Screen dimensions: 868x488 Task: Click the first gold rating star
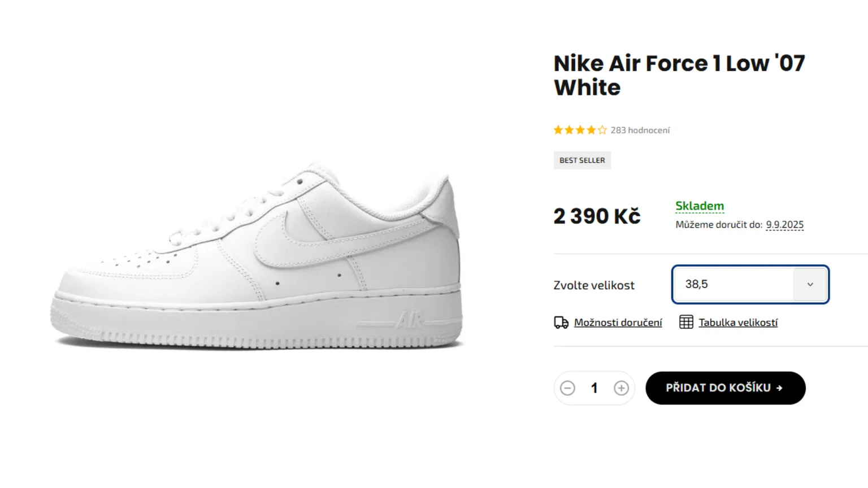(x=558, y=130)
